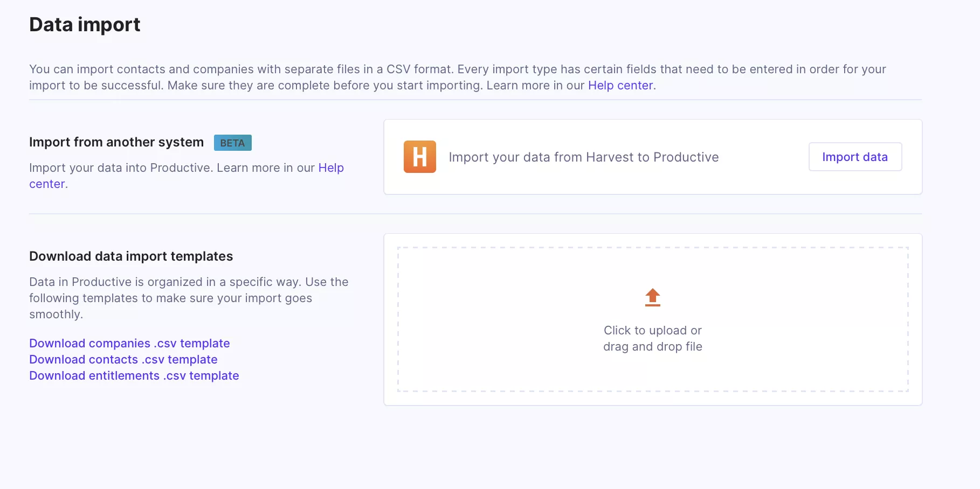The height and width of the screenshot is (489, 980).
Task: Download contacts .csv template
Action: click(x=123, y=359)
